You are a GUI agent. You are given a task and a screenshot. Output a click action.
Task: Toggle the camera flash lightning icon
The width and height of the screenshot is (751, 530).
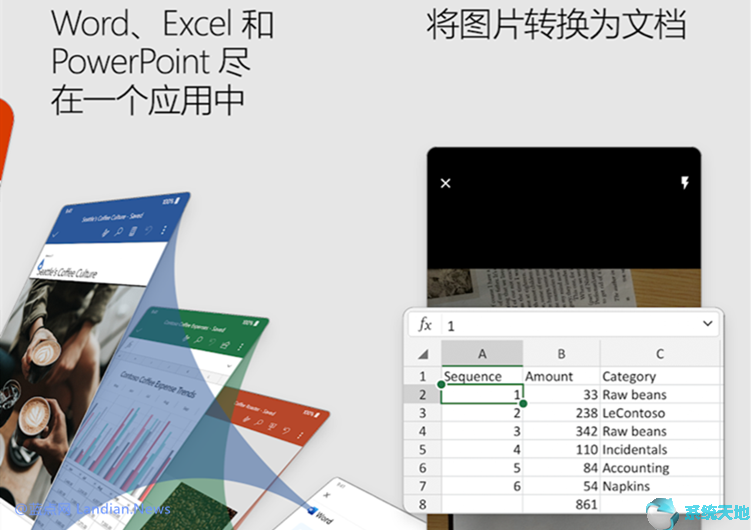click(685, 182)
